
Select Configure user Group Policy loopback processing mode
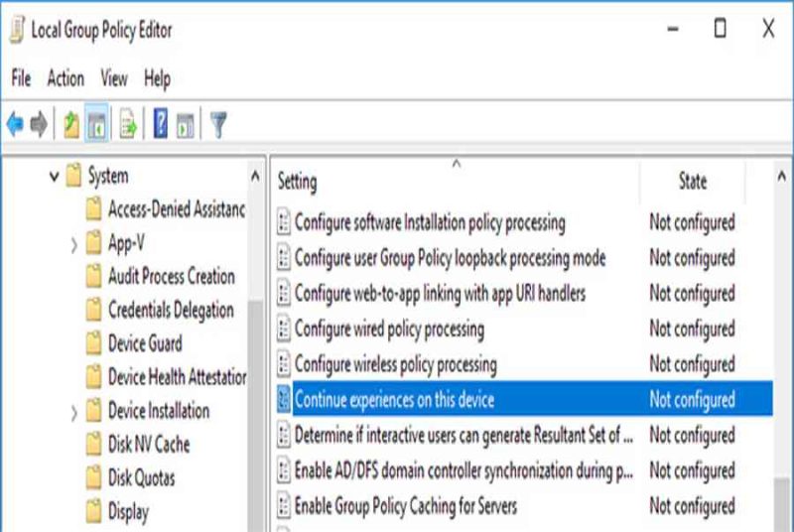[451, 258]
